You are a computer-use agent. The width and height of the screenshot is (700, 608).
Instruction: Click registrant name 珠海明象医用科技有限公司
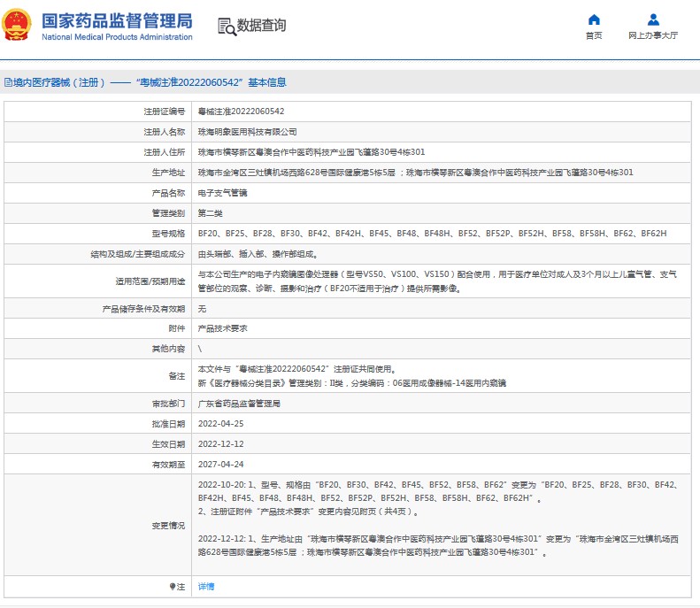(x=247, y=132)
